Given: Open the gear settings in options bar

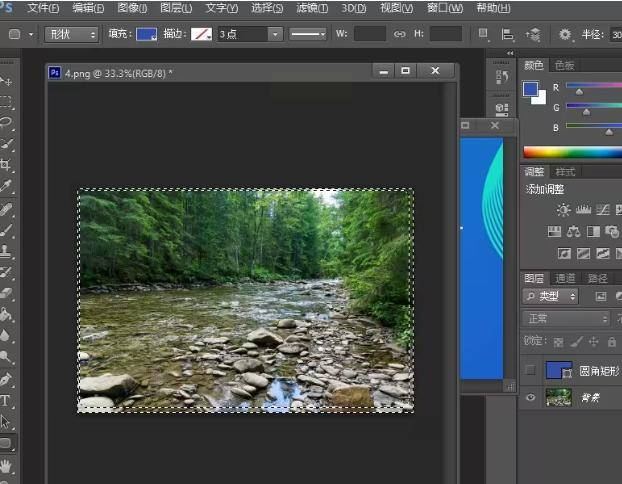Looking at the screenshot, I should pos(565,34).
